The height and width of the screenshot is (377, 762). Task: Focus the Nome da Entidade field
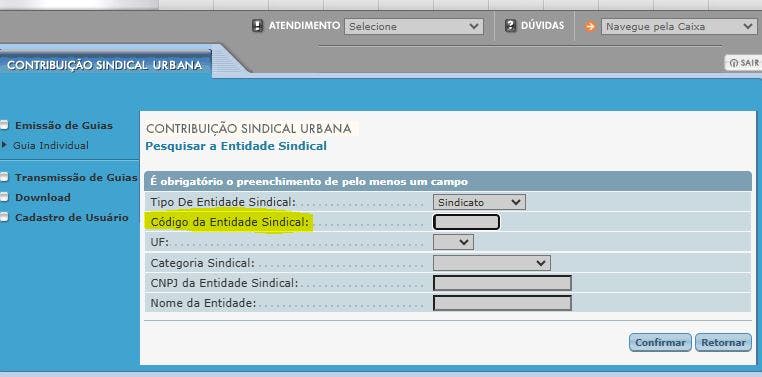[x=502, y=303]
